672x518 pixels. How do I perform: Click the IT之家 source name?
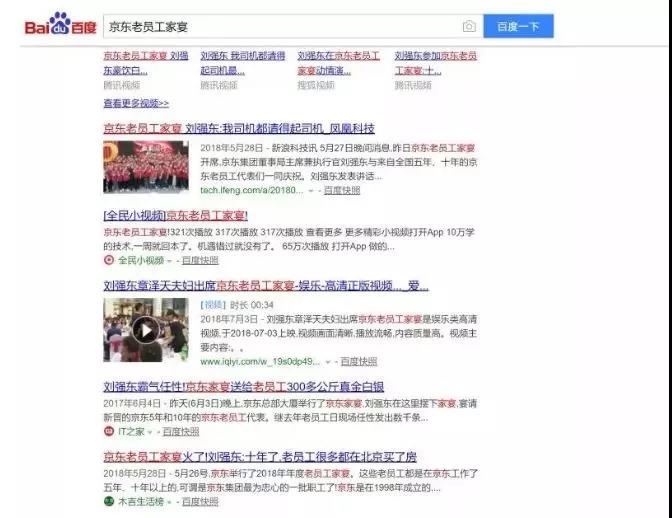point(131,431)
